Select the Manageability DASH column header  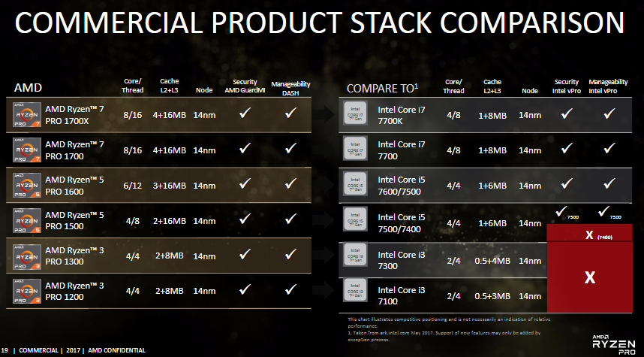(290, 89)
